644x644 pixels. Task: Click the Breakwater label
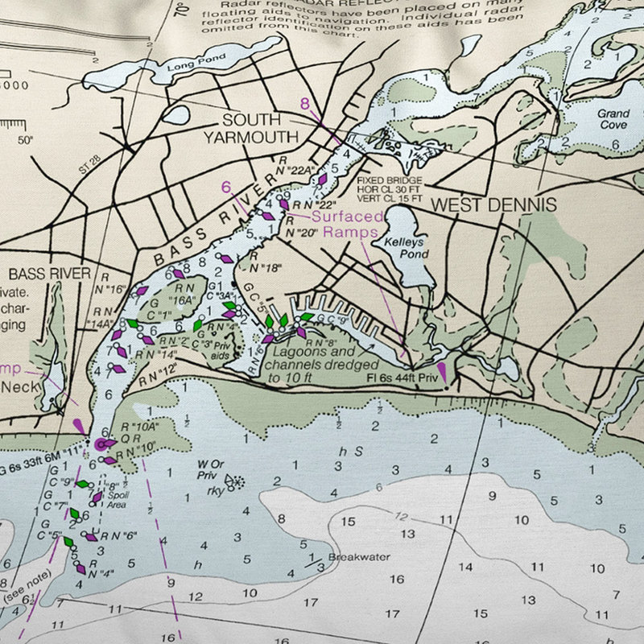[359, 557]
